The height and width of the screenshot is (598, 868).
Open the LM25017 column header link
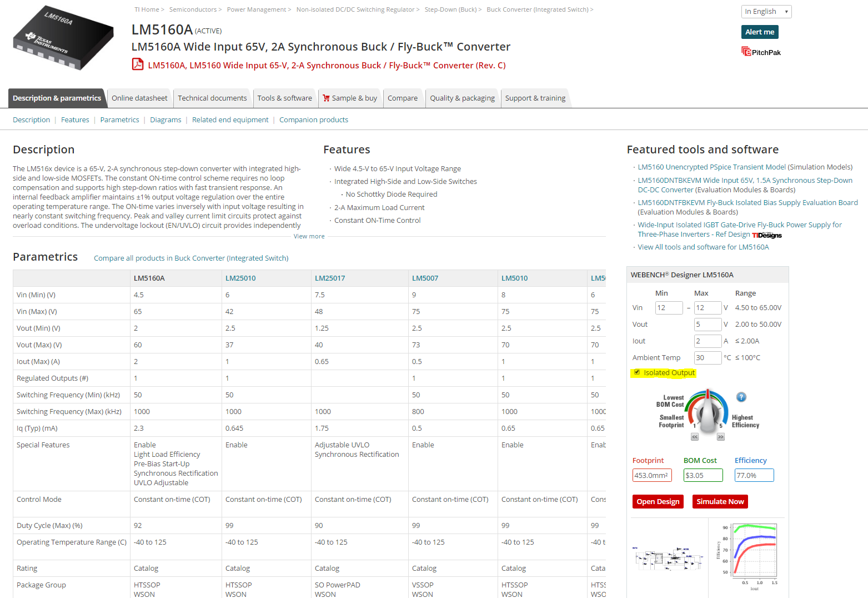point(330,278)
